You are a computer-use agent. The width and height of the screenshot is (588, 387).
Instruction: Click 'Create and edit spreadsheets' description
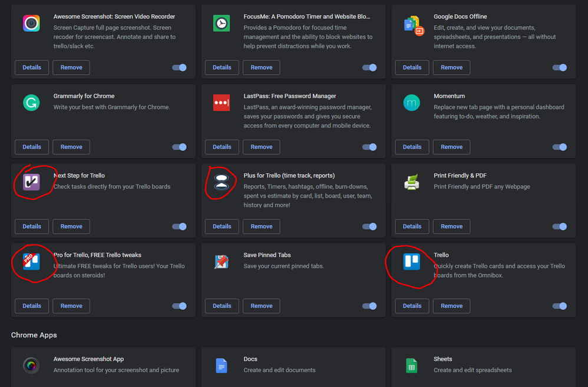(473, 370)
